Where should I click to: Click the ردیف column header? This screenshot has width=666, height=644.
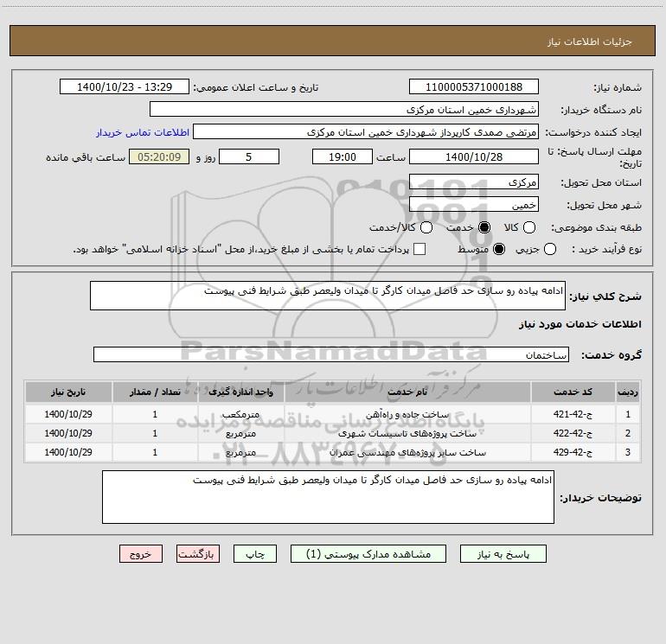click(628, 392)
